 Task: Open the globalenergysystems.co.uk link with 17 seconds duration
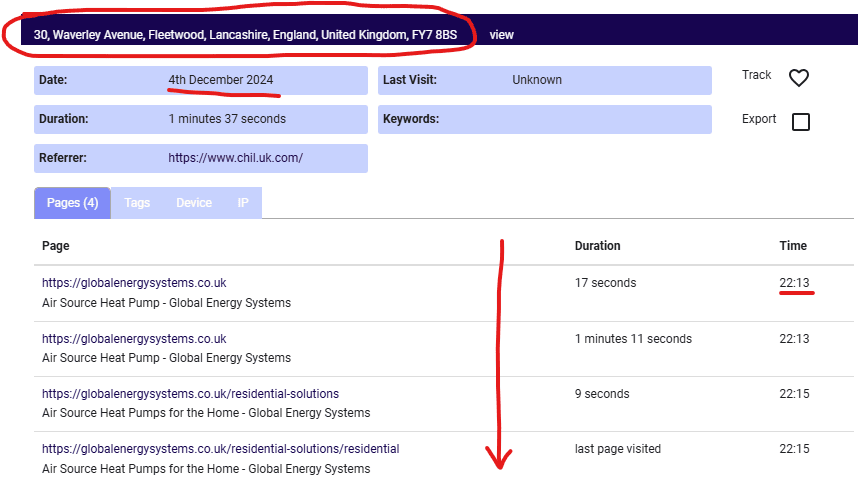click(x=134, y=283)
